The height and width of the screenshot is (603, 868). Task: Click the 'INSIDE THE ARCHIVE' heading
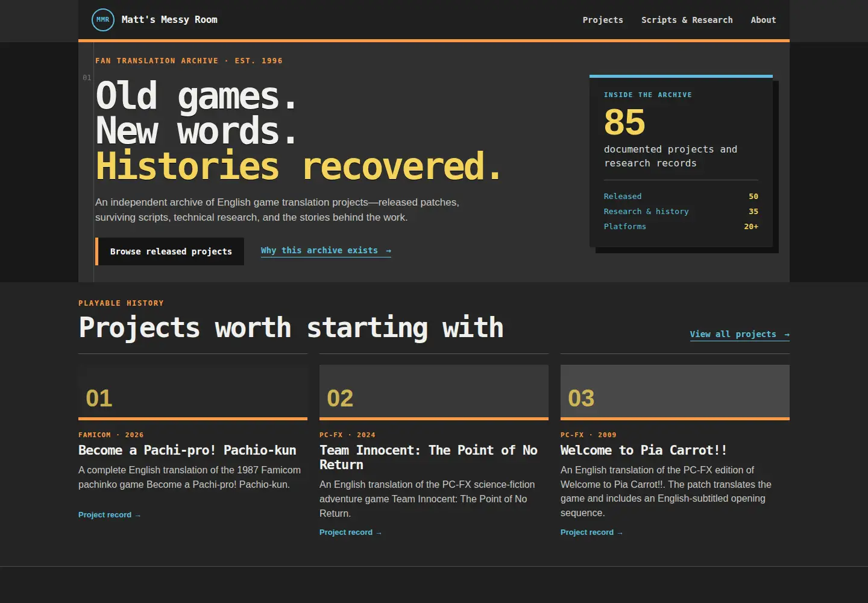pos(648,95)
